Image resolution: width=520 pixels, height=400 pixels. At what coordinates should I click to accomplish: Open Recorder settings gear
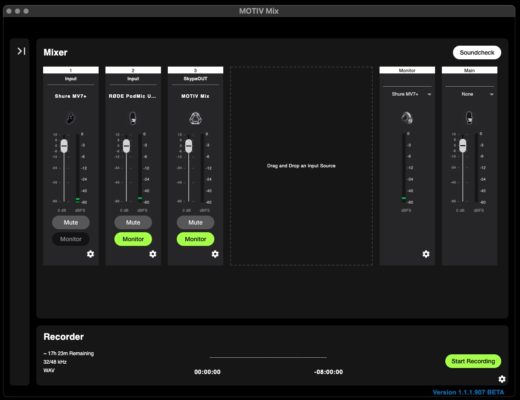click(502, 379)
